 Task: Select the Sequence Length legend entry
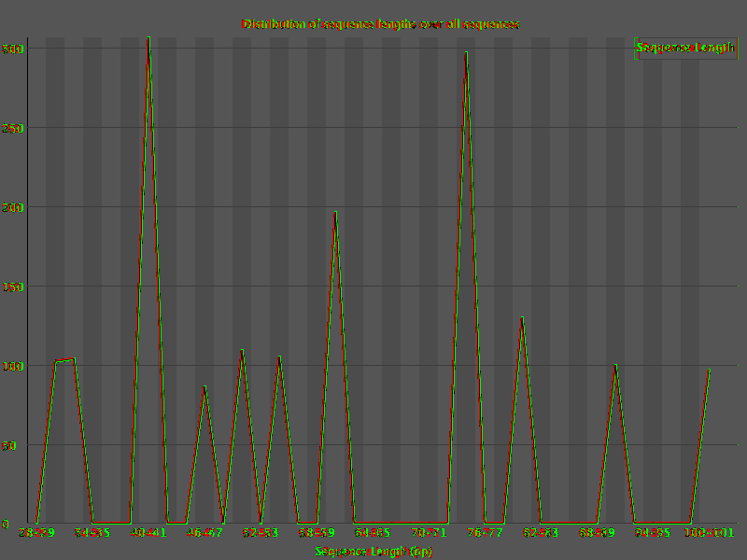(x=685, y=48)
